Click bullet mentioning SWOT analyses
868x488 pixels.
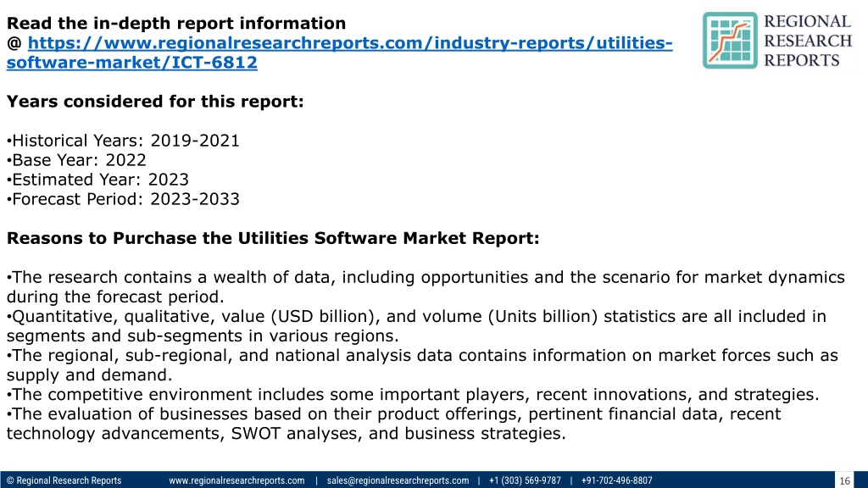pyautogui.click(x=393, y=424)
